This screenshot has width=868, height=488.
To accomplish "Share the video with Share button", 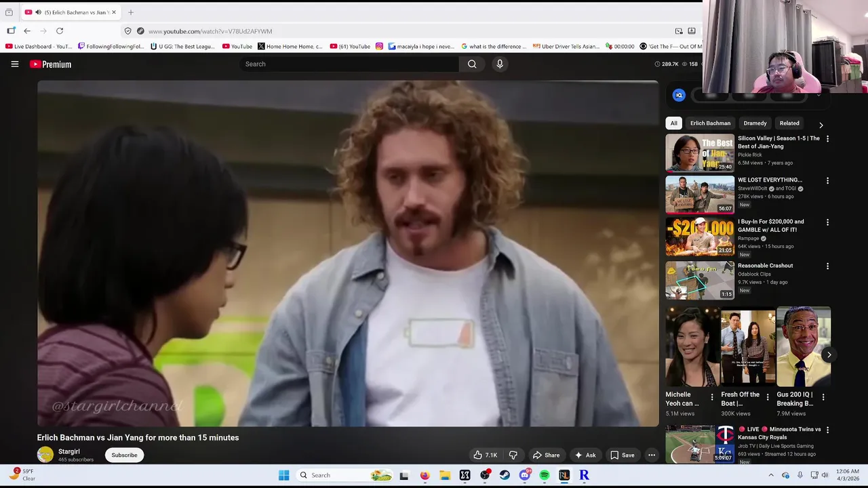I will point(547,455).
